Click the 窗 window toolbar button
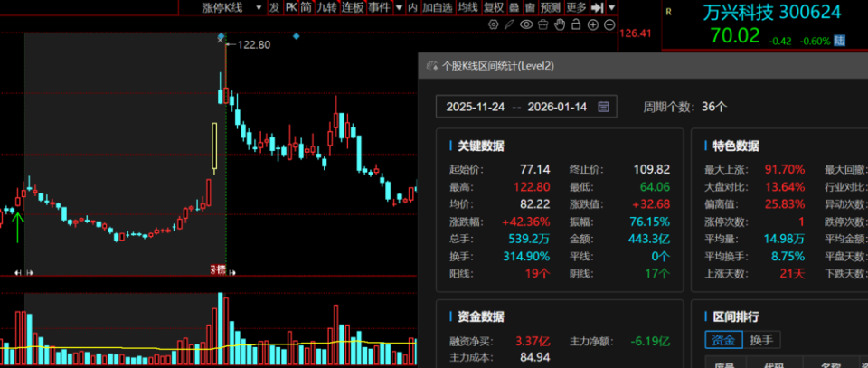The image size is (868, 368). [530, 7]
